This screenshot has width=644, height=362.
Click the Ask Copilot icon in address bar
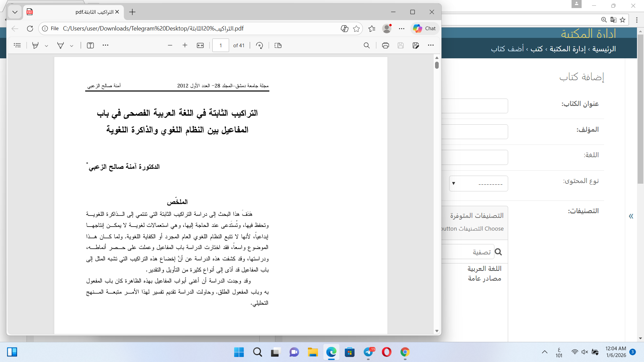click(344, 28)
